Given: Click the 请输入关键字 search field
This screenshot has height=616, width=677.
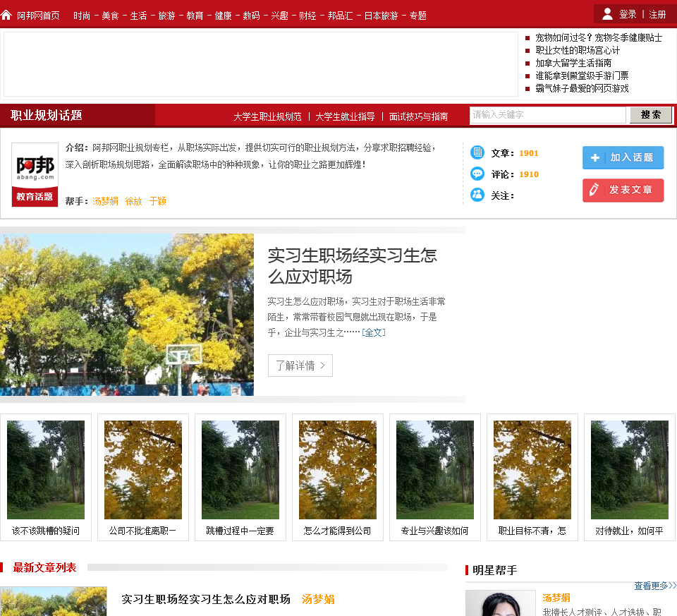Looking at the screenshot, I should (x=548, y=115).
